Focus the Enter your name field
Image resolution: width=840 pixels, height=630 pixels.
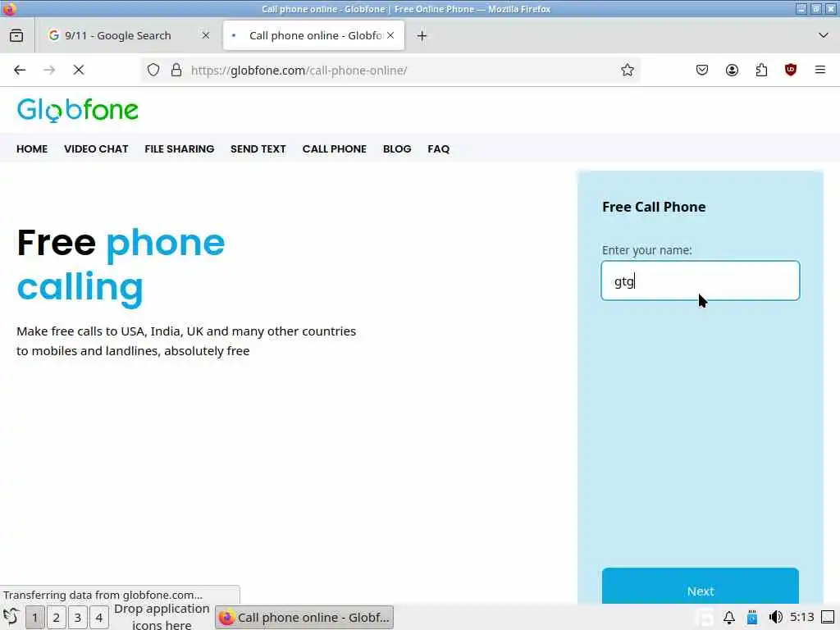pyautogui.click(x=701, y=281)
